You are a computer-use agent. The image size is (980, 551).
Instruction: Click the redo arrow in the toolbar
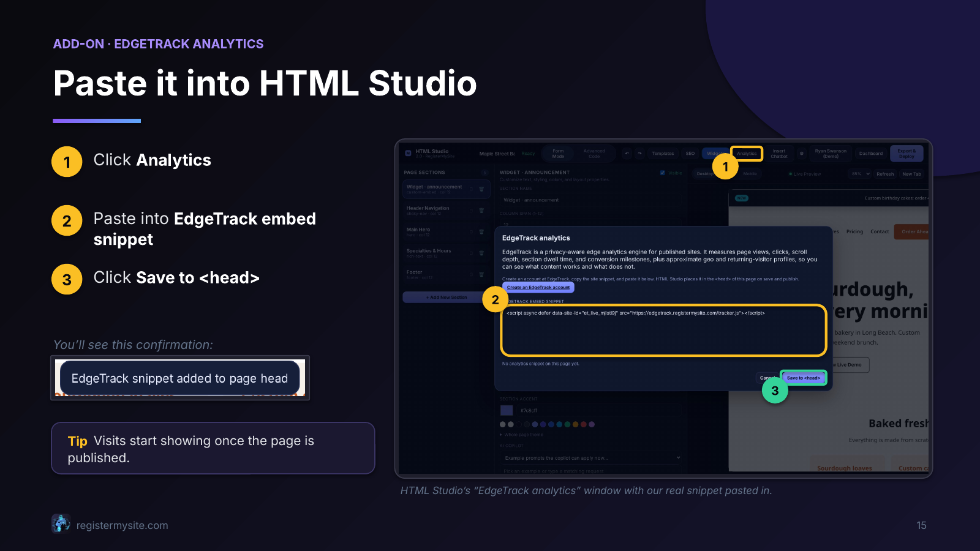[x=639, y=154]
